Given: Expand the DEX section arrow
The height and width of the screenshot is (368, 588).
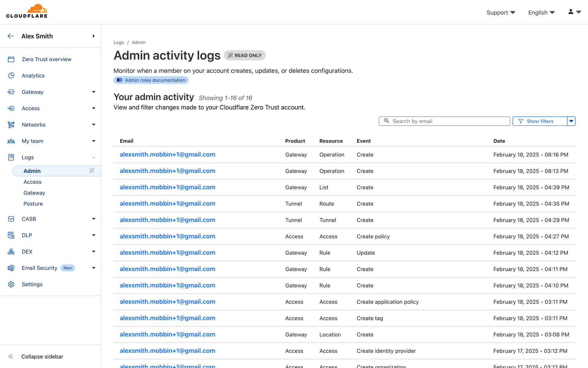Looking at the screenshot, I should (x=93, y=251).
